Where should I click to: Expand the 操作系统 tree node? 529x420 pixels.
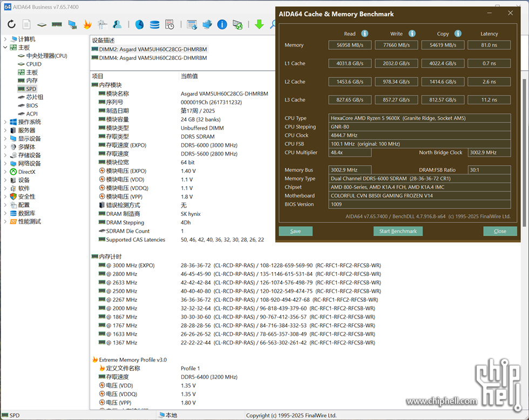(x=5, y=122)
